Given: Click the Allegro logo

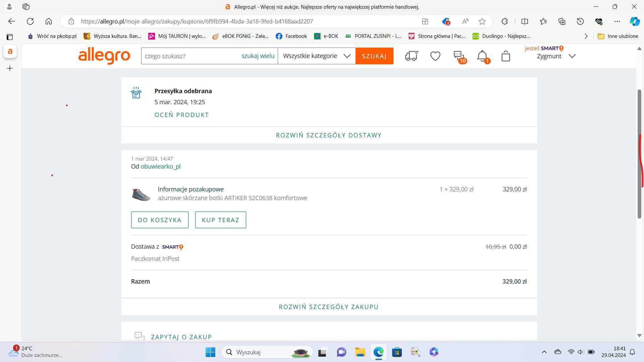Looking at the screenshot, I should [x=104, y=56].
